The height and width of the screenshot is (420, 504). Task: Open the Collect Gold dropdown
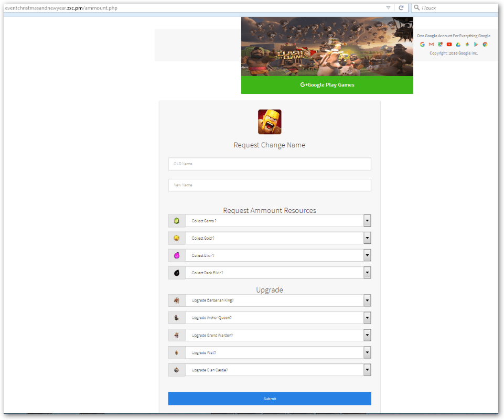367,238
